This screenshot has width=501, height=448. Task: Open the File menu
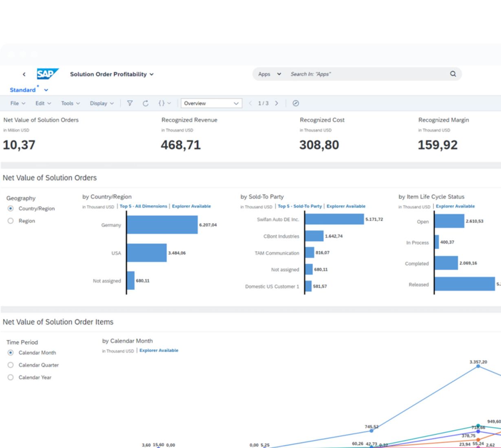18,103
